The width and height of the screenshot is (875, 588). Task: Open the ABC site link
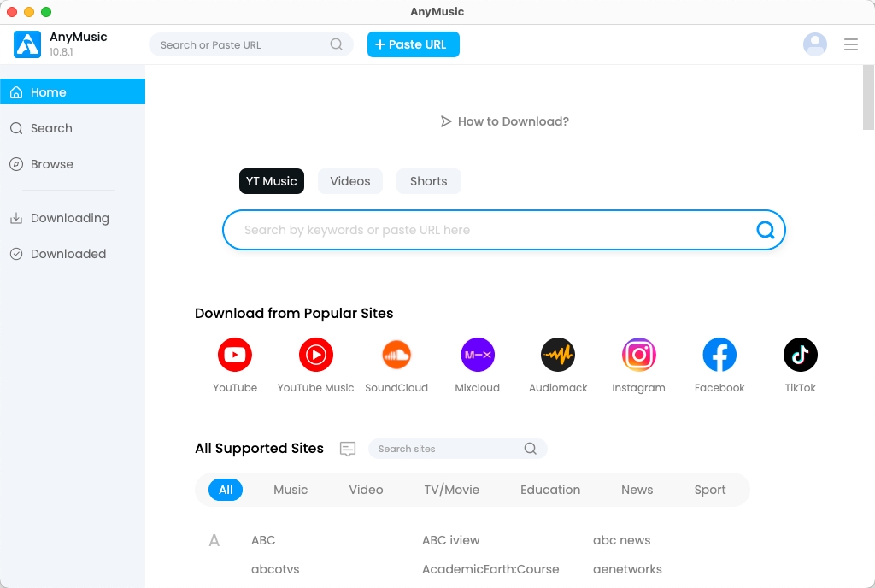pos(263,540)
